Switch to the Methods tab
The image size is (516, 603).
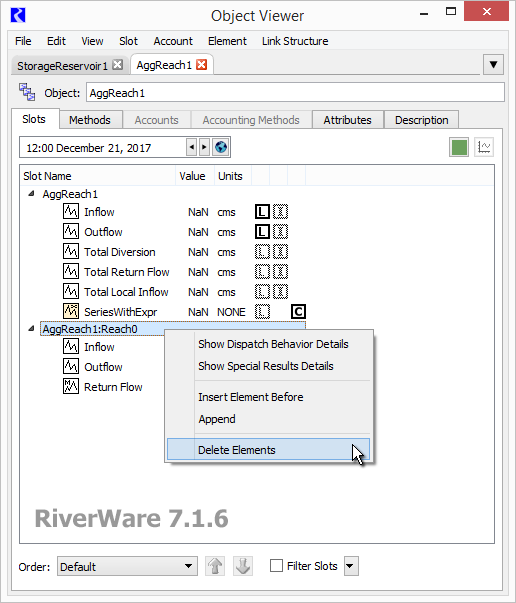point(90,120)
